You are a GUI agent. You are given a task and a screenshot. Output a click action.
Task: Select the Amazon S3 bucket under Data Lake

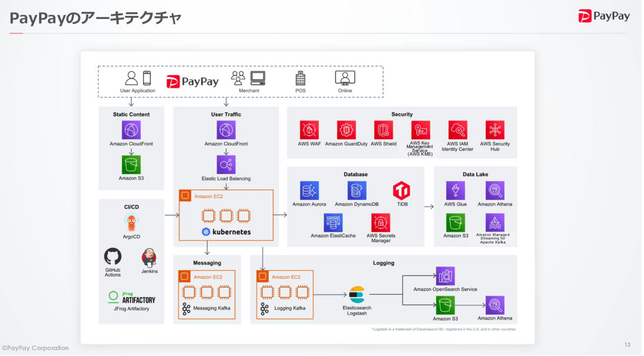[x=455, y=222]
